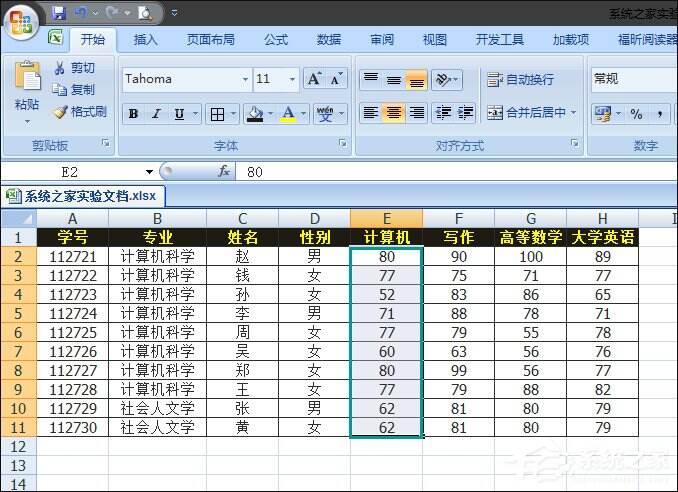The image size is (678, 492).
Task: Toggle italic formatting
Action: 156,114
